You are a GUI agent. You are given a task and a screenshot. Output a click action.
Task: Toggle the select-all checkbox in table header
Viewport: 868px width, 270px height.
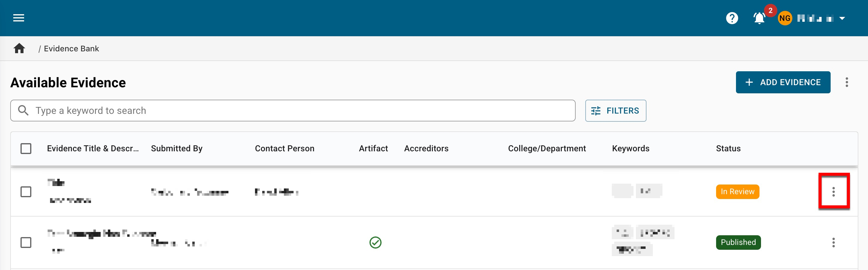(26, 149)
